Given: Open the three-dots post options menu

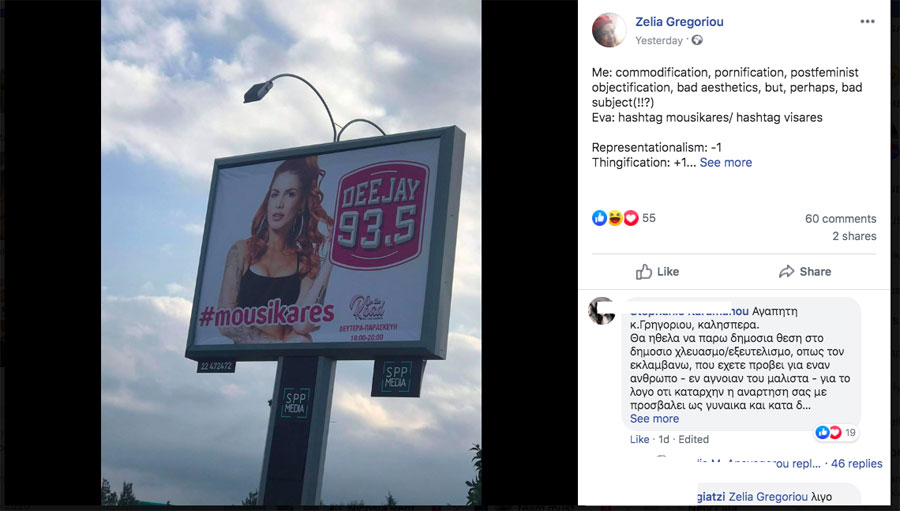Looking at the screenshot, I should 867,22.
